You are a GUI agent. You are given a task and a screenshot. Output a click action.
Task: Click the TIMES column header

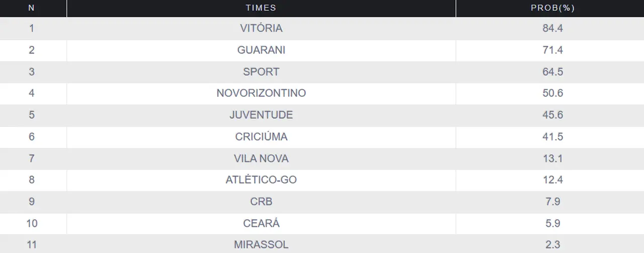(x=261, y=8)
